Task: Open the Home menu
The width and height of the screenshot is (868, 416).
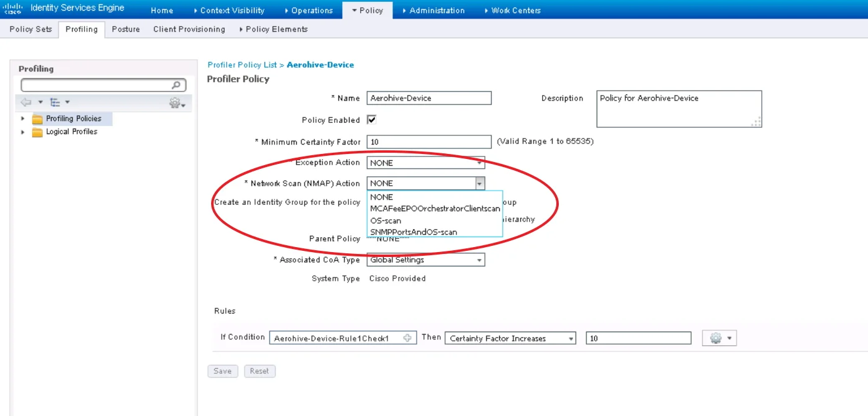Action: click(x=161, y=11)
